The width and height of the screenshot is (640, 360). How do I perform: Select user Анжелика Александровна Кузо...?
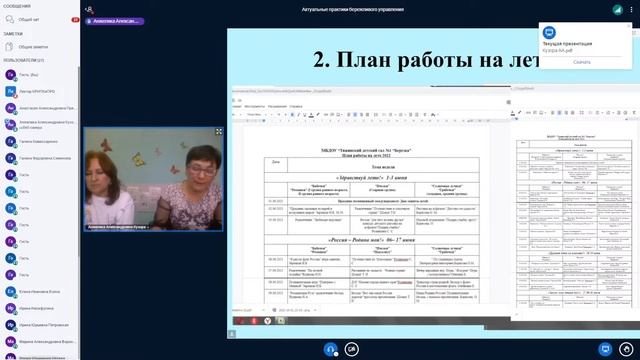pyautogui.click(x=40, y=125)
